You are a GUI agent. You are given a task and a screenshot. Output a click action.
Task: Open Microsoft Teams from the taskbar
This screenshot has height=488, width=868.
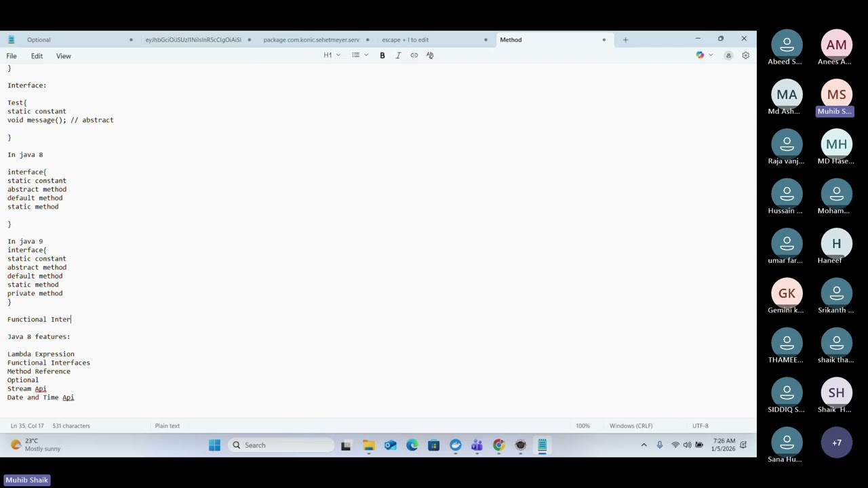[x=477, y=445]
